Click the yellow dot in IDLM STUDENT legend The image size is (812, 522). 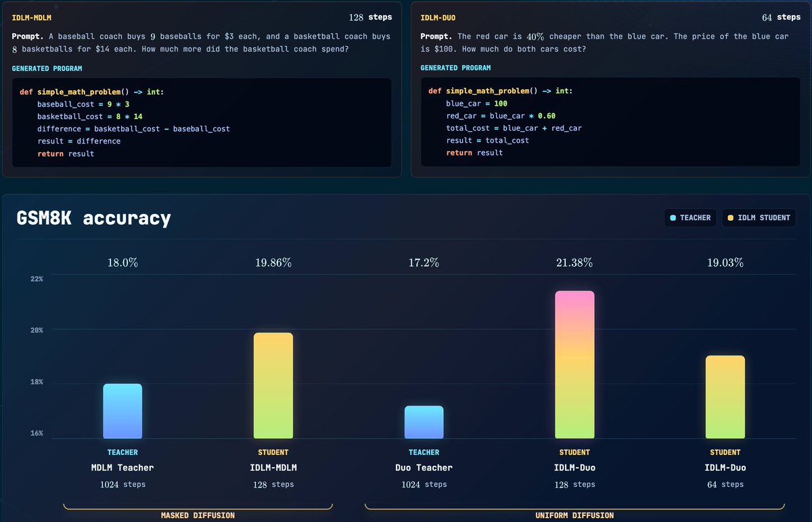[730, 218]
